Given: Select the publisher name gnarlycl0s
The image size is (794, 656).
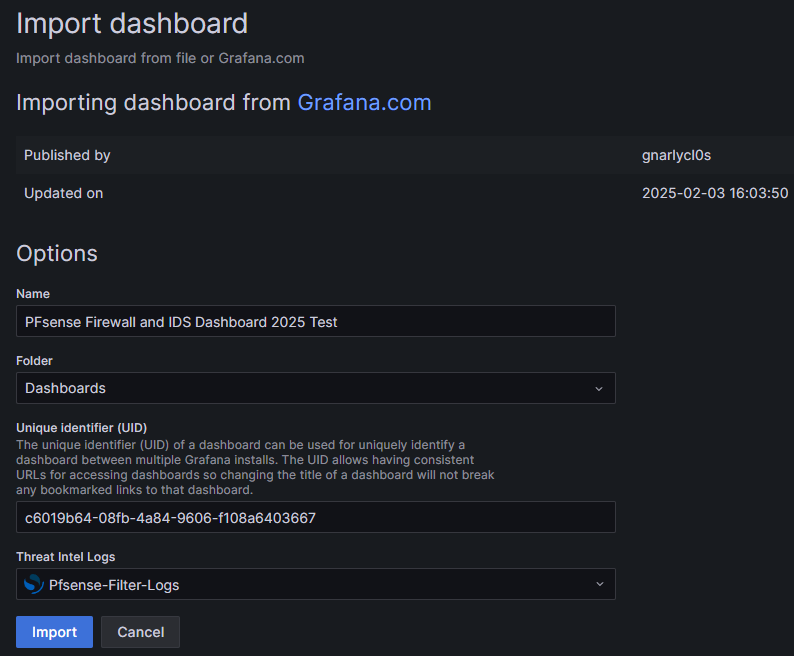Looking at the screenshot, I should [x=676, y=155].
